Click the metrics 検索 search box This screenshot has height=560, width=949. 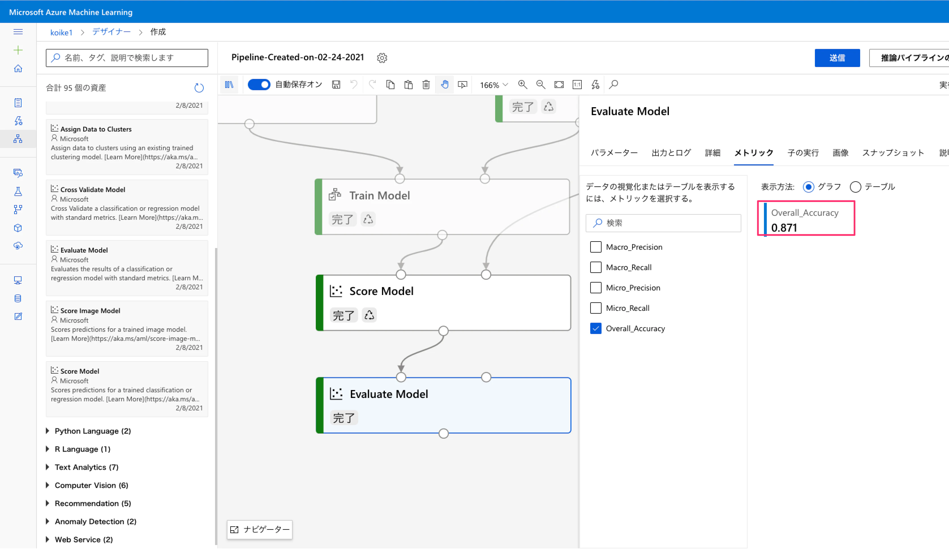(663, 223)
